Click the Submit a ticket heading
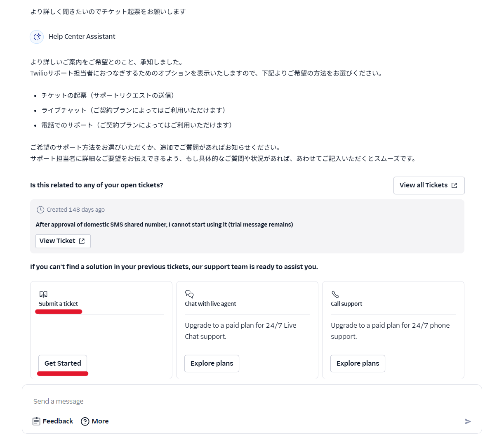 58,304
